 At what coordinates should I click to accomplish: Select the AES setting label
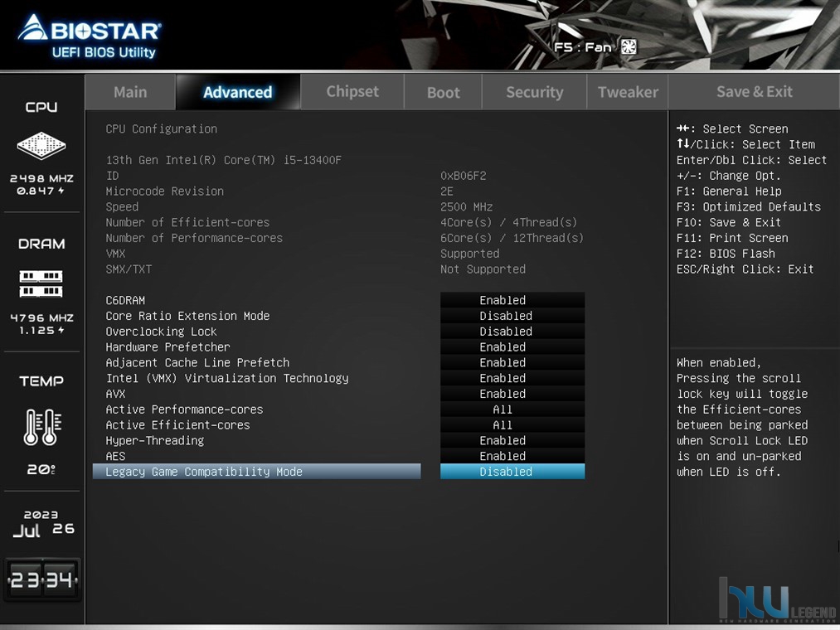tap(115, 457)
